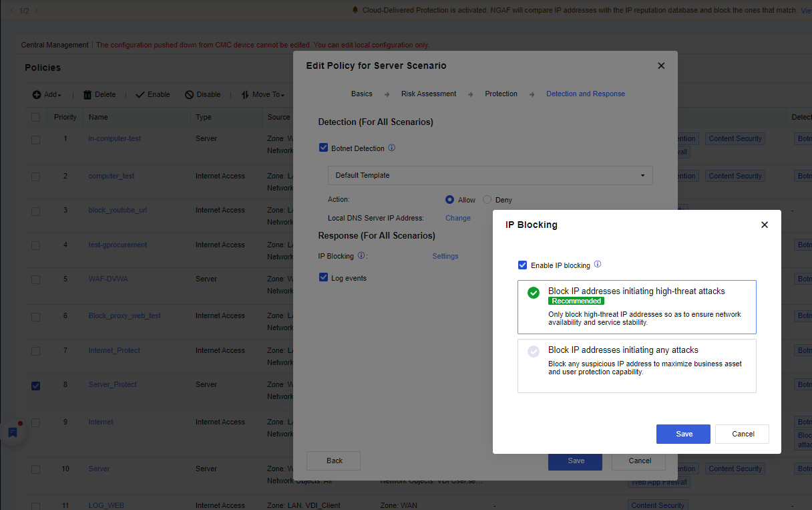
Task: Click Back in Edit Policy dialog
Action: [x=335, y=461]
